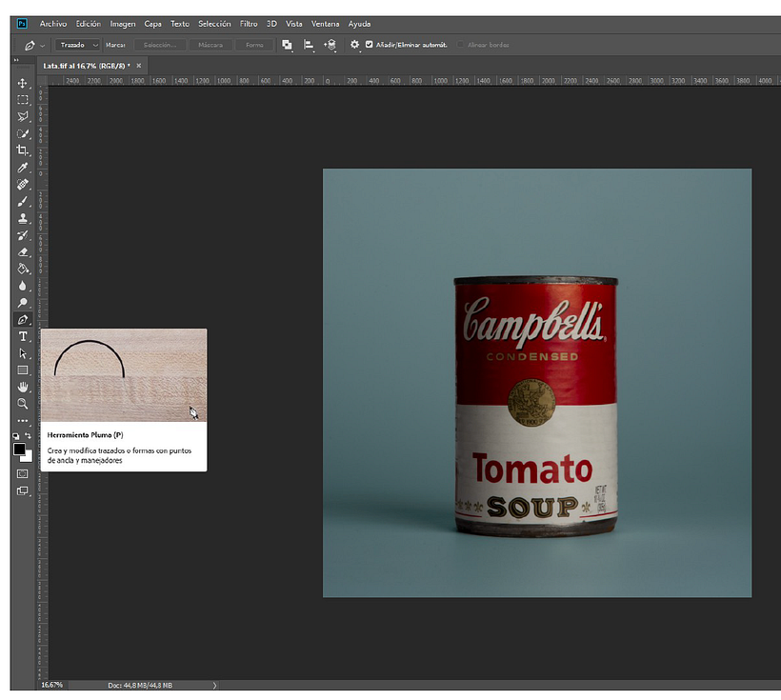Select the Pen tool in toolbar

pyautogui.click(x=23, y=320)
